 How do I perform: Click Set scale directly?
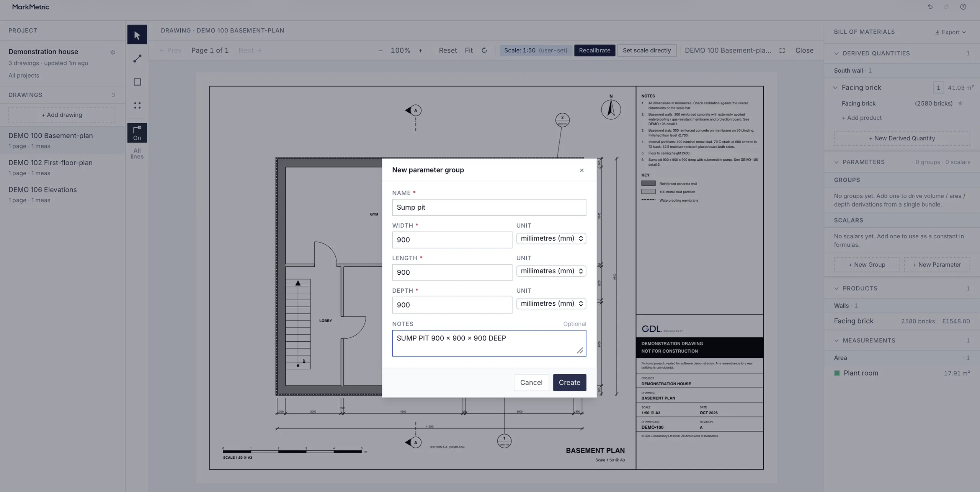(x=647, y=51)
